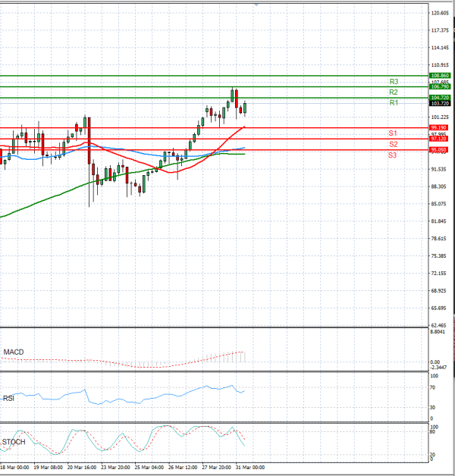The image size is (455, 476).
Task: Click the current price 103.720 black tag
Action: (x=440, y=104)
